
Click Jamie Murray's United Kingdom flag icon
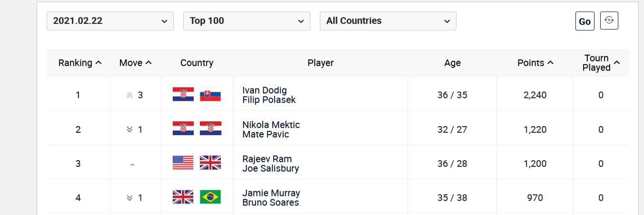[183, 197]
